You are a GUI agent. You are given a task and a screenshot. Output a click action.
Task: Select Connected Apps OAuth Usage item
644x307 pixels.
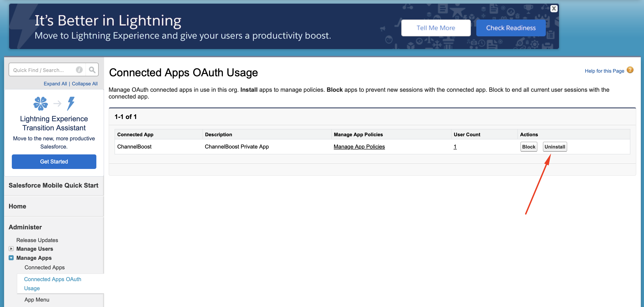[x=52, y=284]
